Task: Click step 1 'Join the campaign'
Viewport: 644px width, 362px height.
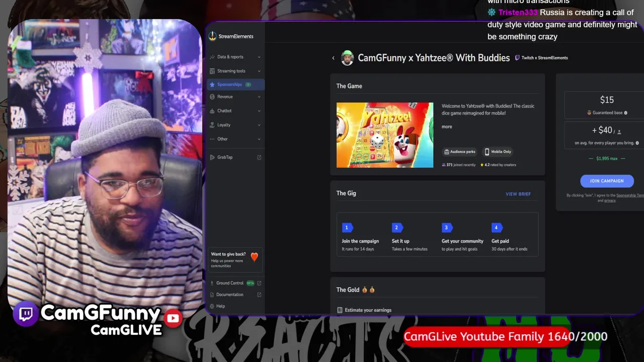Action: pyautogui.click(x=360, y=237)
